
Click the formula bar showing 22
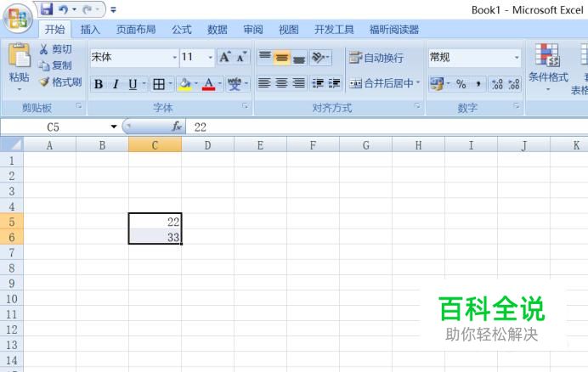tap(387, 127)
